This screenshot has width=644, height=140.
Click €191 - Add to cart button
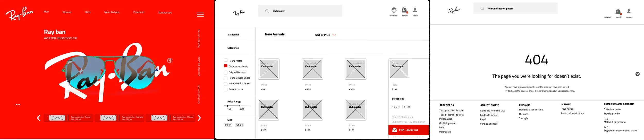[x=409, y=130]
